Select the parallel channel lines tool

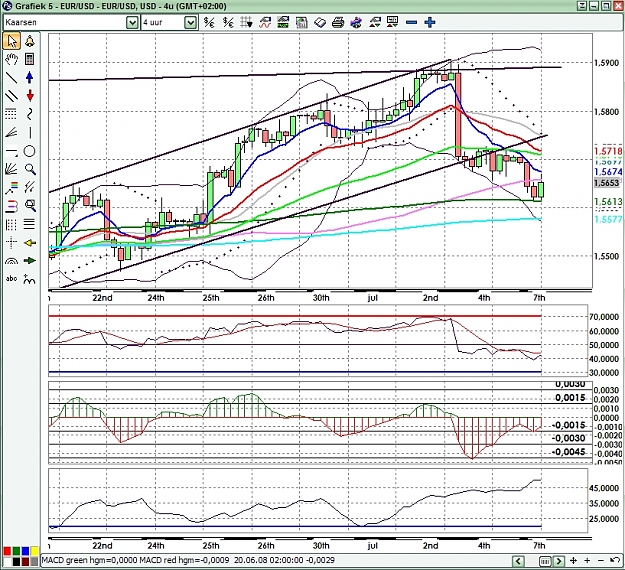12,96
